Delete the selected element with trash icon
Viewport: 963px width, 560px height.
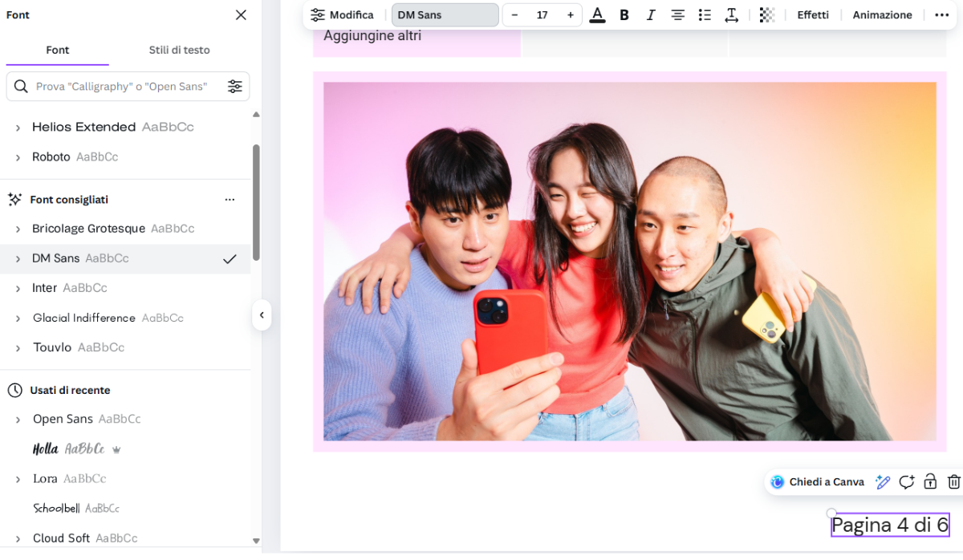coord(953,481)
